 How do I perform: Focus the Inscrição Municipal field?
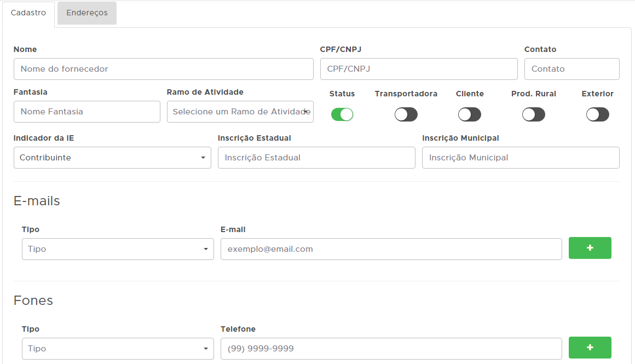pos(521,158)
